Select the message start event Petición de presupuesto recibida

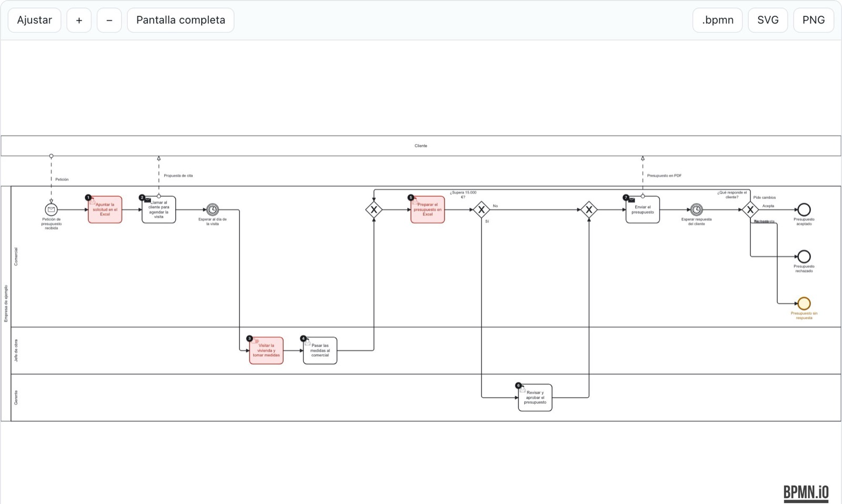[x=51, y=210]
